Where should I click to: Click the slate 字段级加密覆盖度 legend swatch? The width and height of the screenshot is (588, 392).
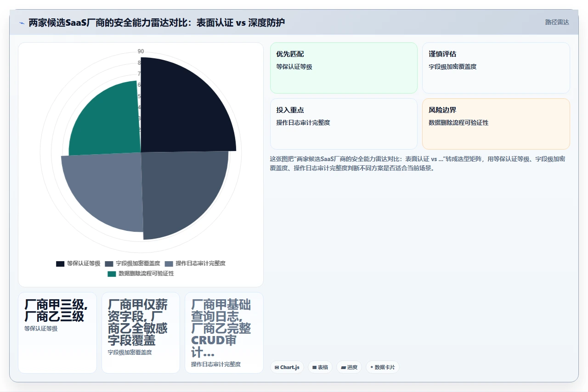point(109,263)
